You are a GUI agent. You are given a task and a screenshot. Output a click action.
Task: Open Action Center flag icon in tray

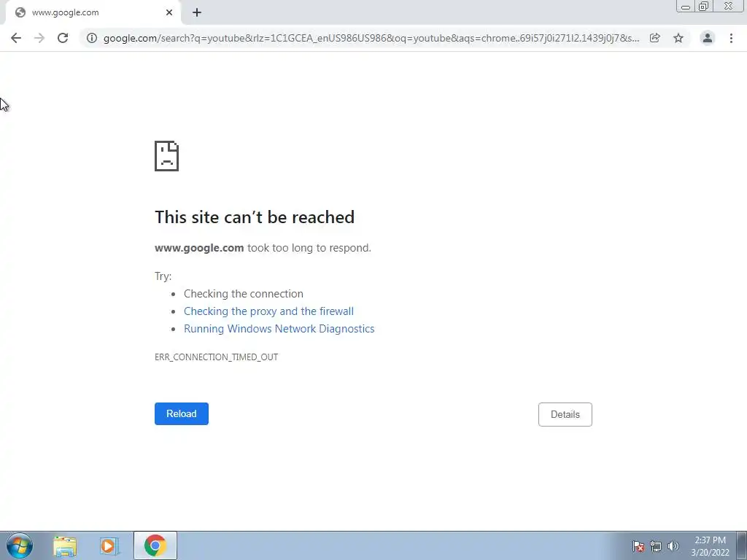(638, 546)
